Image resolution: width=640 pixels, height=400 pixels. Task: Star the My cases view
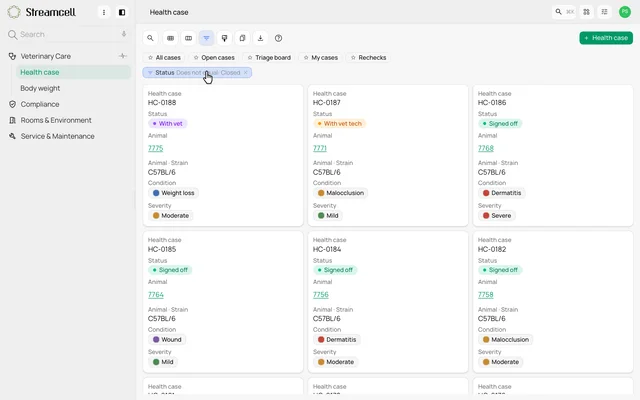[x=306, y=58]
